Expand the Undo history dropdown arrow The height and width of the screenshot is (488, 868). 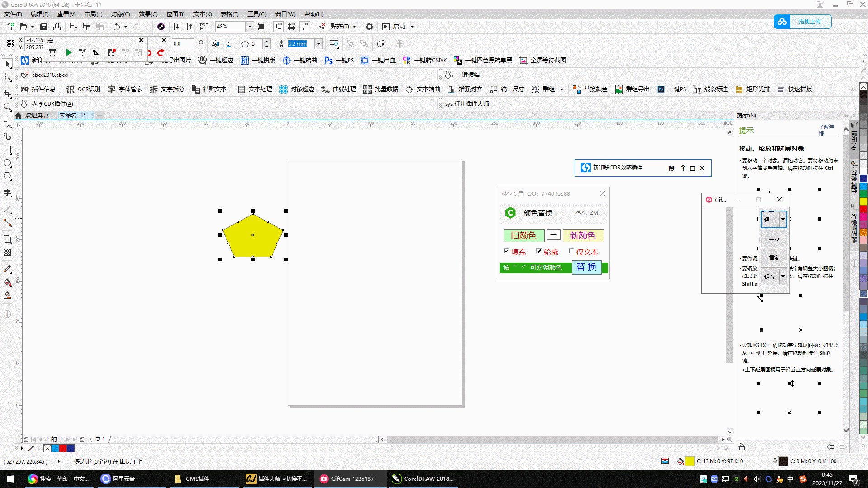point(126,27)
